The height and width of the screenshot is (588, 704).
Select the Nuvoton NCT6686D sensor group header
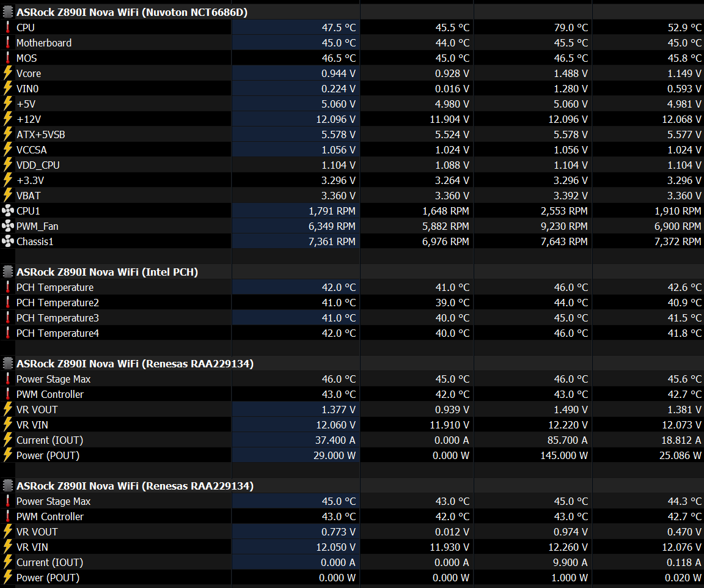click(x=131, y=12)
